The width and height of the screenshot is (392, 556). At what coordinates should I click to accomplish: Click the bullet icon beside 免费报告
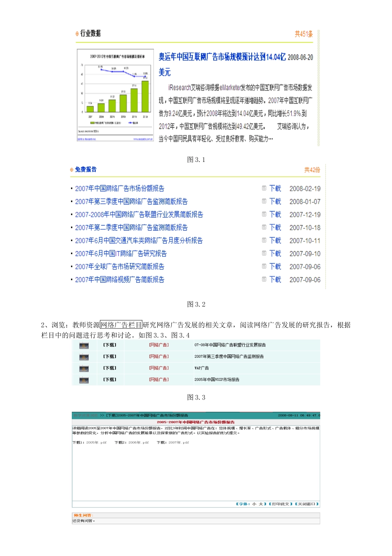tap(72, 170)
